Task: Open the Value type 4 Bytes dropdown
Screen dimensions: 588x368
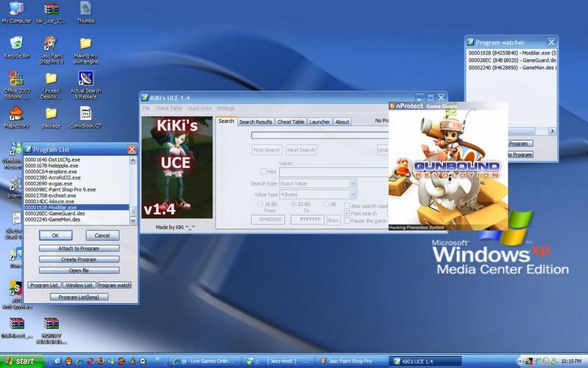Action: pos(353,194)
